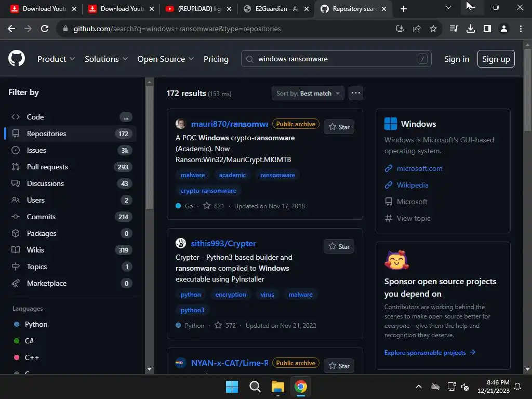Viewport: 532px width, 399px height.
Task: Close the E2Guardian tab
Action: [307, 9]
